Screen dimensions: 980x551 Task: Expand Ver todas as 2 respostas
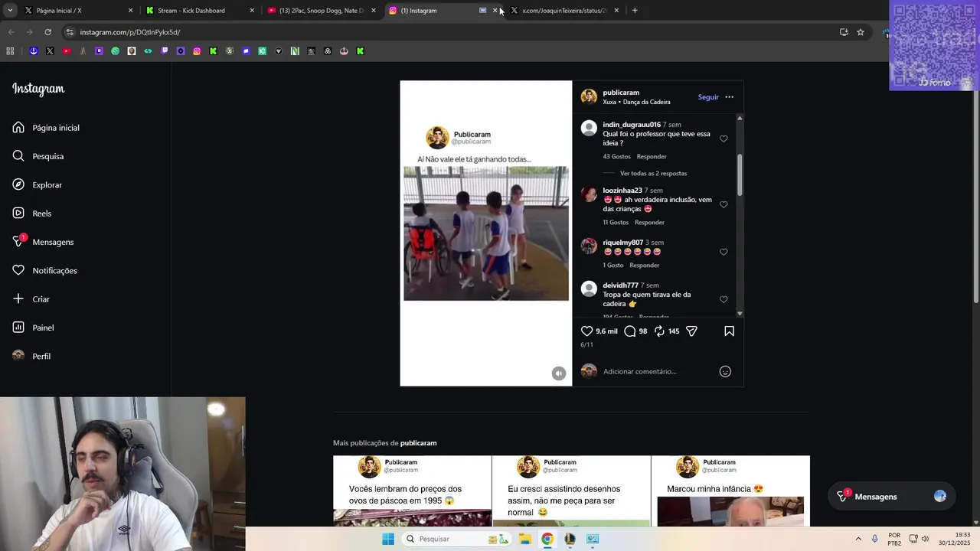click(x=653, y=174)
